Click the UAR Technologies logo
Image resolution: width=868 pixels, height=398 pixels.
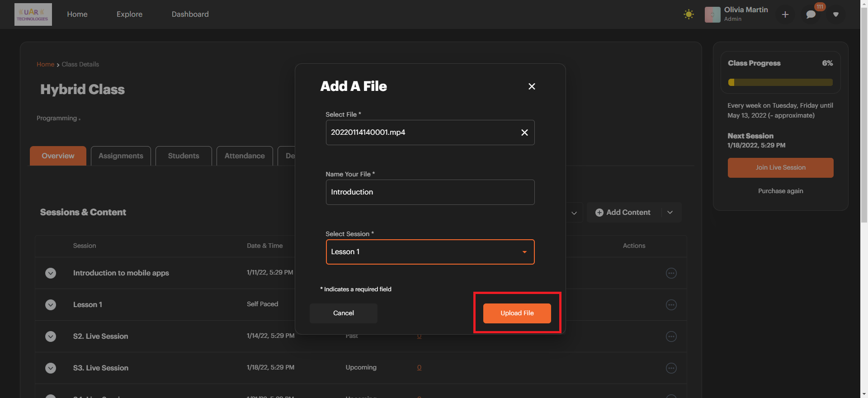coord(33,14)
